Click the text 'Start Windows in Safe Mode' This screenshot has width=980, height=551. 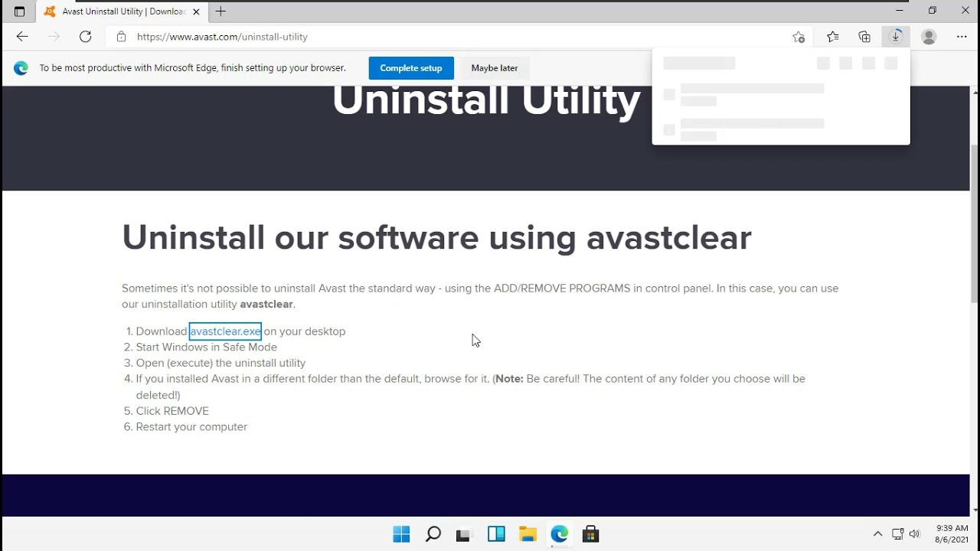pos(207,347)
